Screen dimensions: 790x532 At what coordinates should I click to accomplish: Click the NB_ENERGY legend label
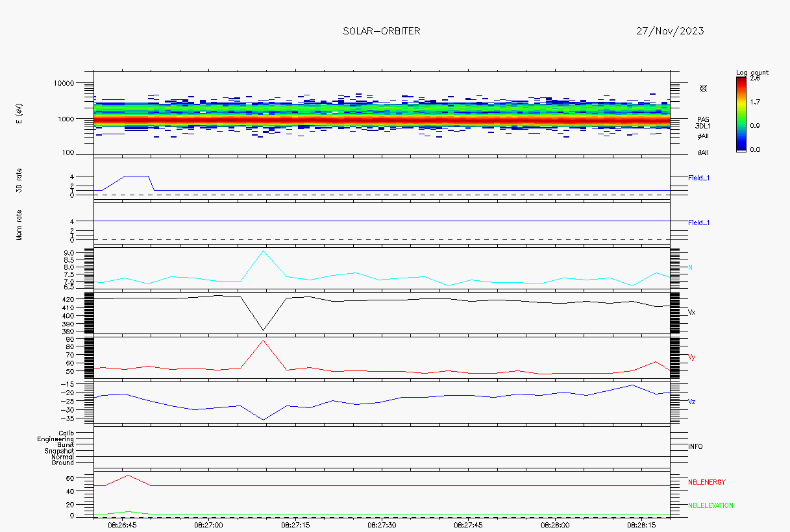click(x=707, y=482)
